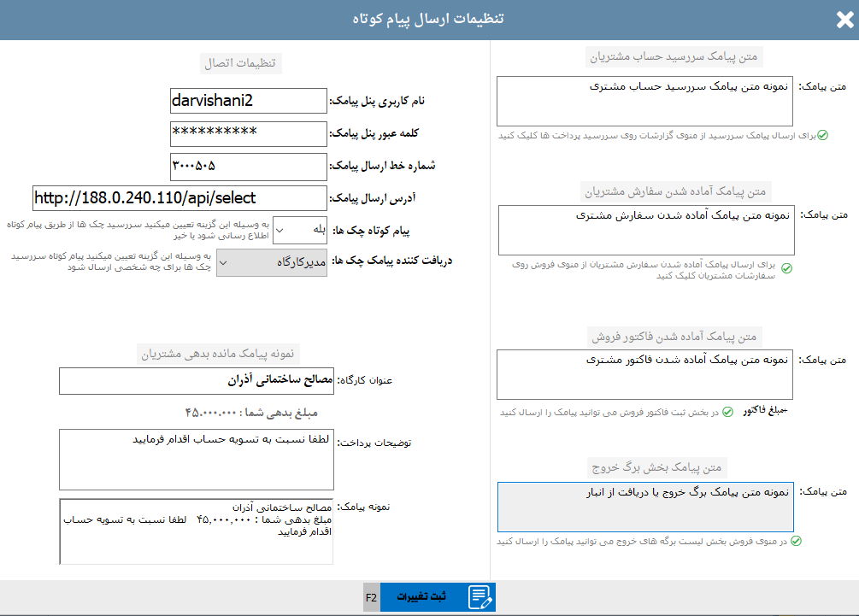Click the تنظیمات اتصال section header
This screenshot has width=859, height=616.
tap(240, 63)
